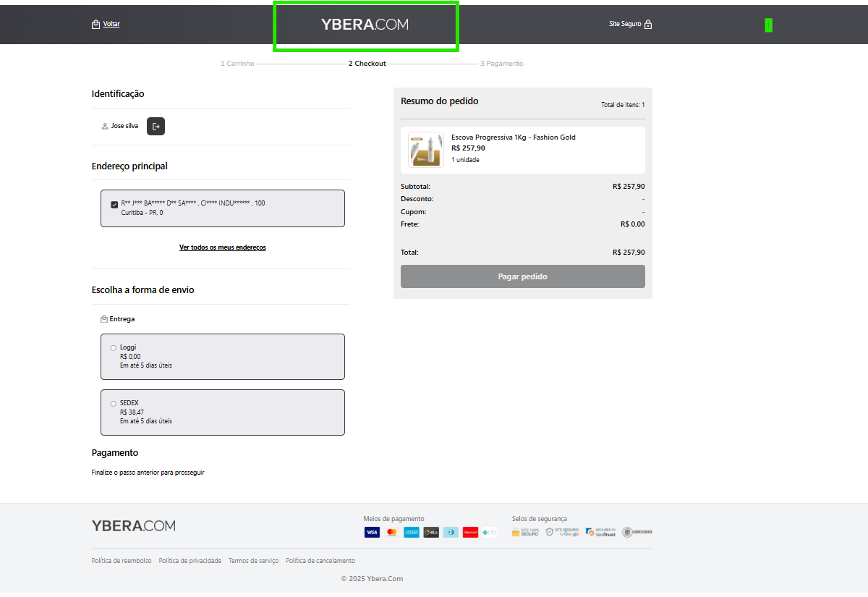
Task: Click product name Escova Progressiva 1Kg - Fashion Gold
Action: (x=514, y=137)
